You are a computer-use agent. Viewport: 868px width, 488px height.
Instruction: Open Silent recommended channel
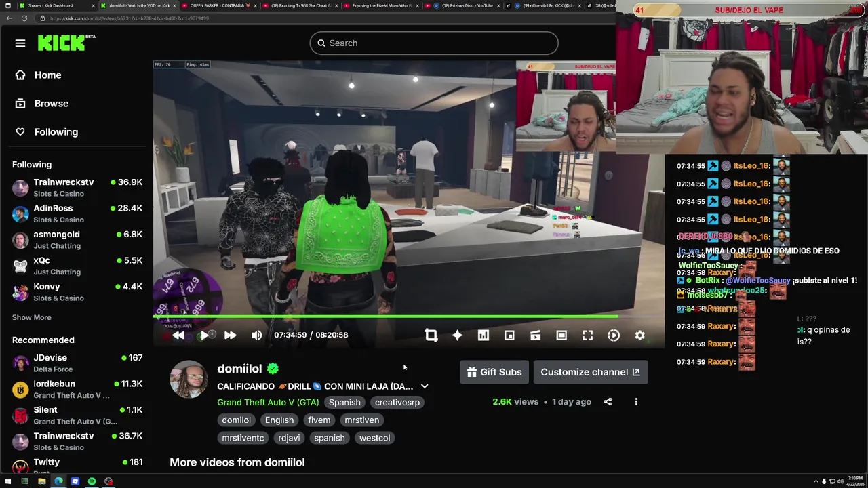(x=77, y=415)
